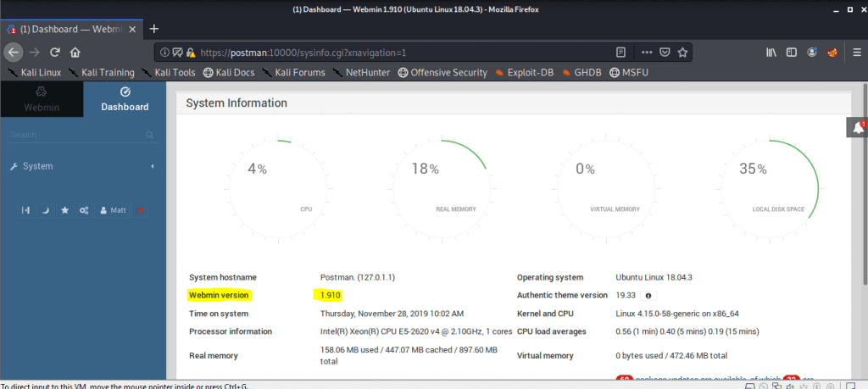Open Firefox Library icon
This screenshot has width=868, height=389.
(x=771, y=53)
